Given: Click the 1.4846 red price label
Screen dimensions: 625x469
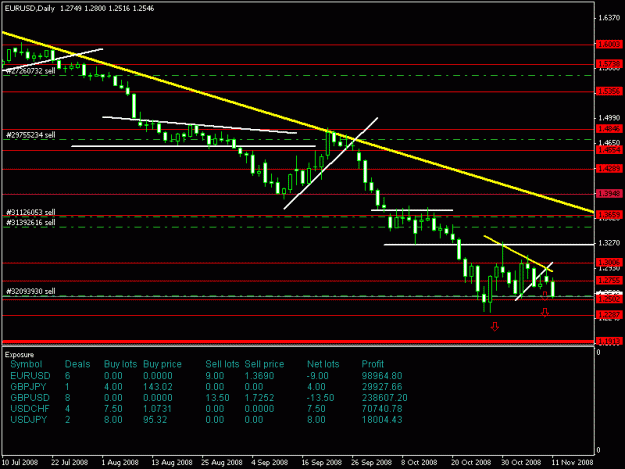Looking at the screenshot, I should click(609, 129).
